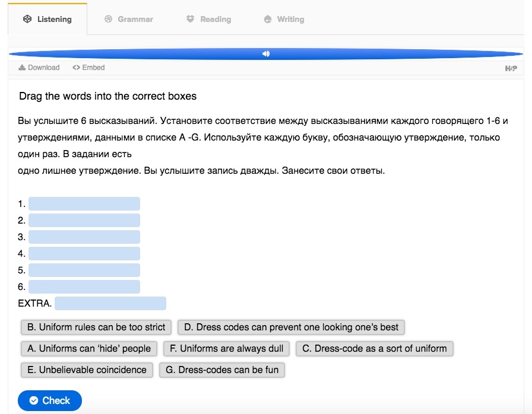Click the drop box for speaker 3

(84, 237)
